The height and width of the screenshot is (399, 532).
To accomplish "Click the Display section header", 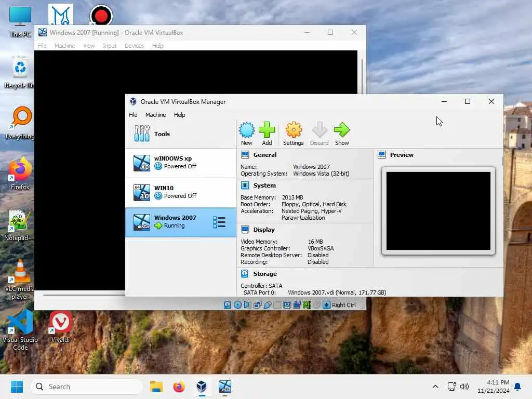I will pos(264,230).
